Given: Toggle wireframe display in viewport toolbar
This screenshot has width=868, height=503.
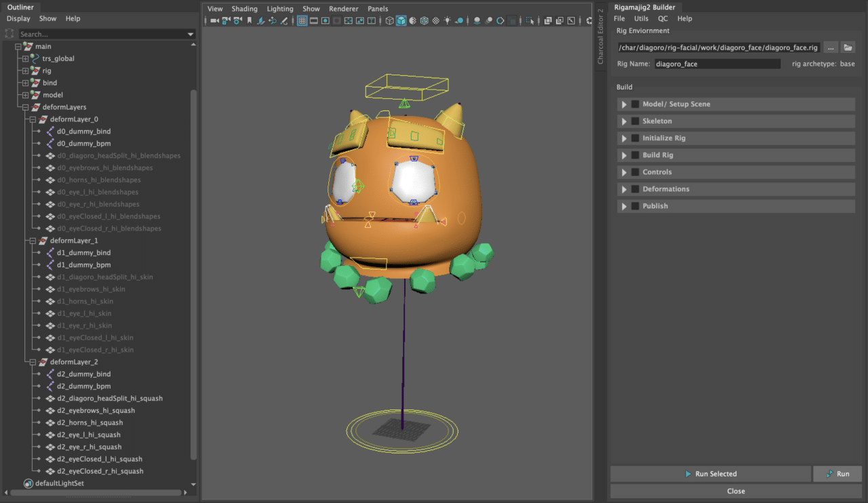Looking at the screenshot, I should point(389,20).
